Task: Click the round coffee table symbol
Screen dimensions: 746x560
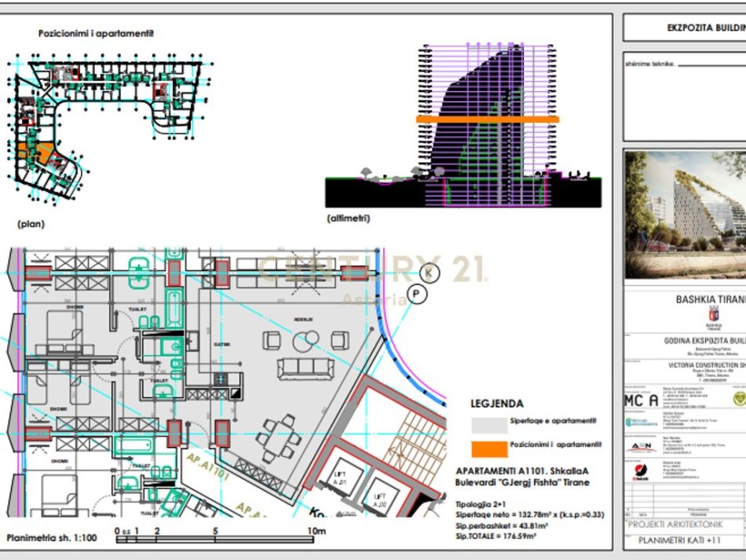Action: tap(305, 341)
